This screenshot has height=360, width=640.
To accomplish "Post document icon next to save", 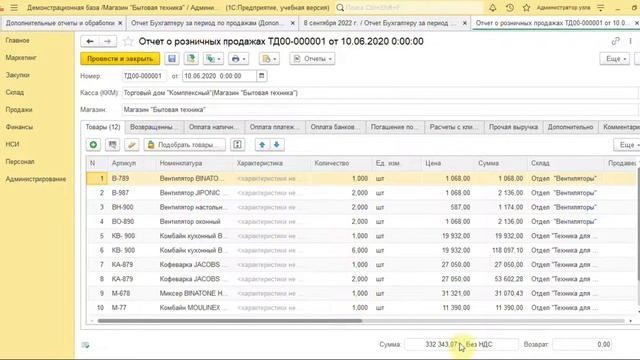I will [x=191, y=59].
